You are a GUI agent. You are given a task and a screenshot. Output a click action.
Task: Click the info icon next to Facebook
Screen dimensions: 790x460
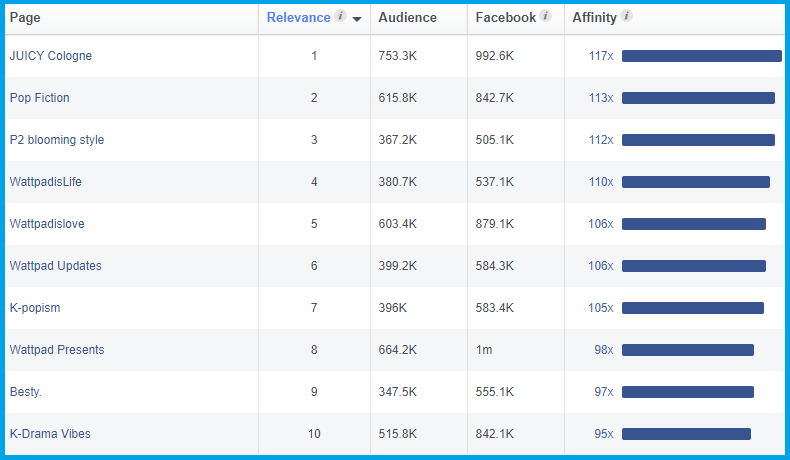[545, 17]
